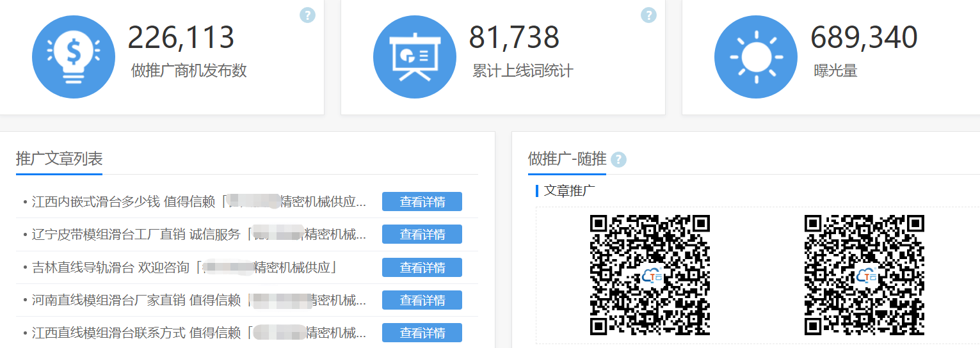View details for 河南直线模组滑台厂家直销 article
980x348 pixels.
422,300
